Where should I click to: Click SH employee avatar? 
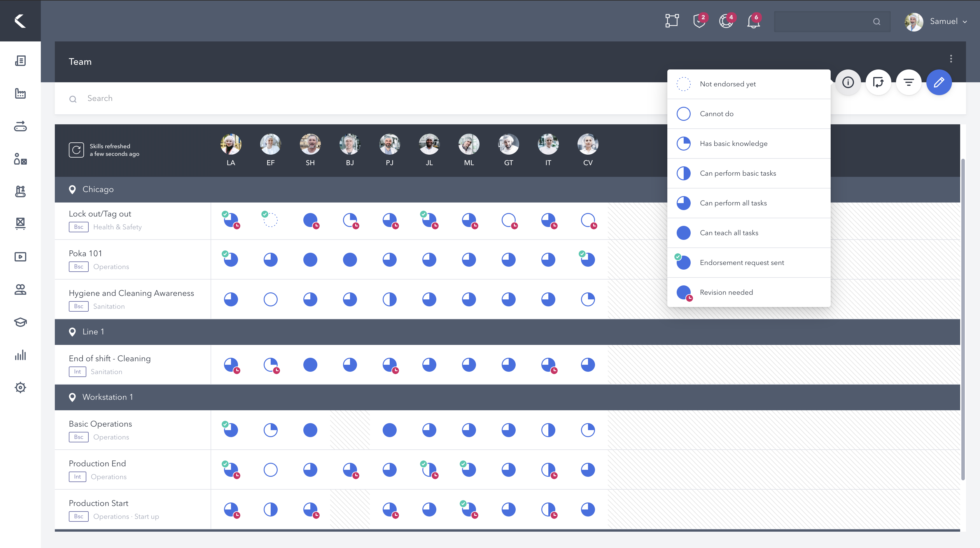[310, 144]
